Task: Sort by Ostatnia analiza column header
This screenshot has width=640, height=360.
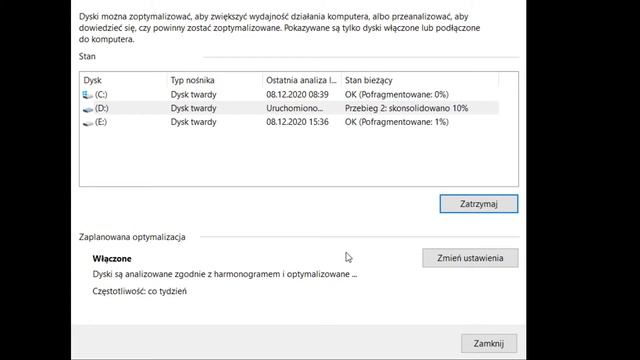Action: 302,80
